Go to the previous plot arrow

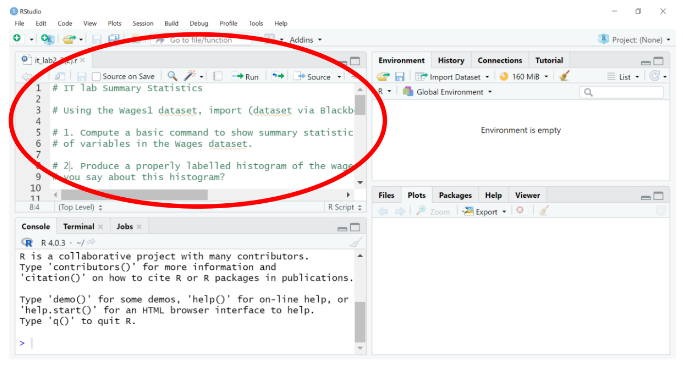click(383, 212)
